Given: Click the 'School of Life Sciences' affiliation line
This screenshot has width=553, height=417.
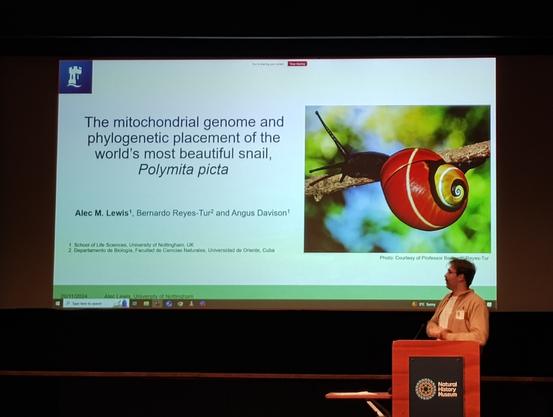Looking at the screenshot, I should pyautogui.click(x=131, y=244).
